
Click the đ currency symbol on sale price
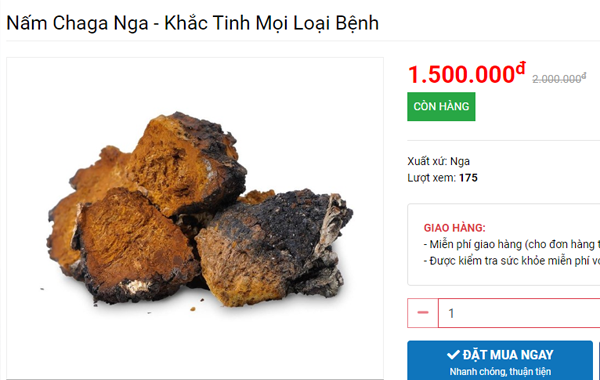pyautogui.click(x=521, y=68)
